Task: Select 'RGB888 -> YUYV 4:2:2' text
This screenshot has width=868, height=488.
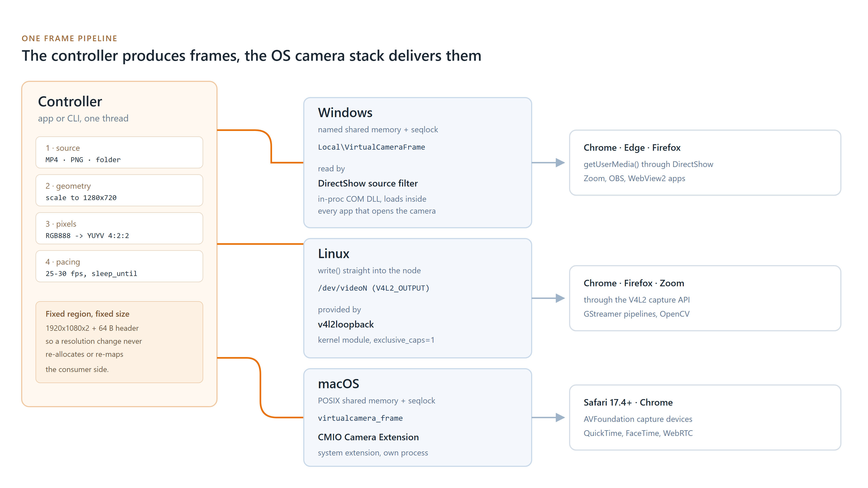Action: click(x=87, y=236)
